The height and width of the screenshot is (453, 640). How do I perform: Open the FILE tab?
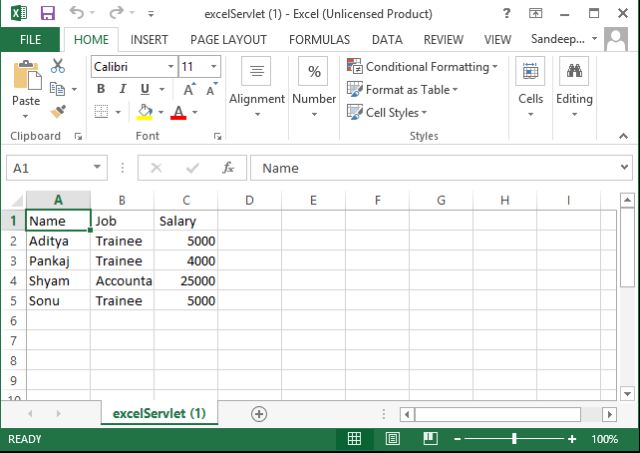tap(30, 40)
